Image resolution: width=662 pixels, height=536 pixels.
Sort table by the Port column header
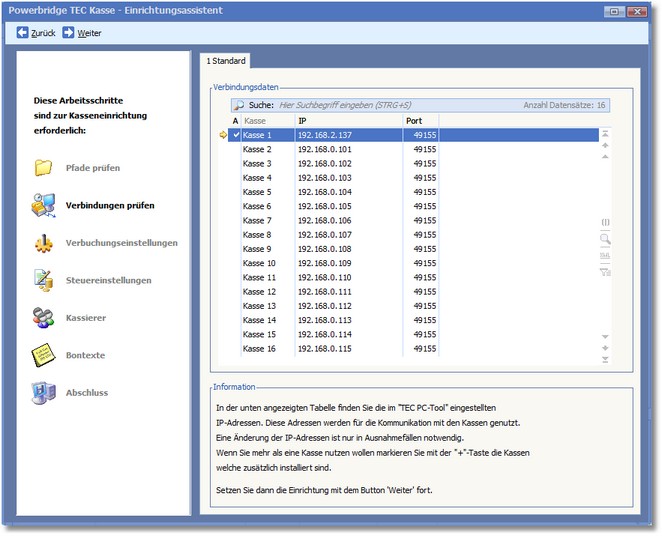(420, 121)
